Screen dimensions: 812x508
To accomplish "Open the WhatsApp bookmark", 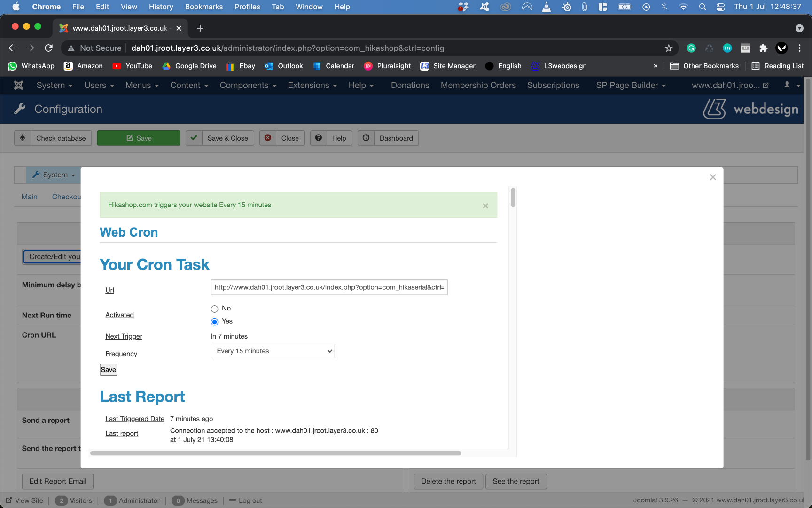I will 31,66.
